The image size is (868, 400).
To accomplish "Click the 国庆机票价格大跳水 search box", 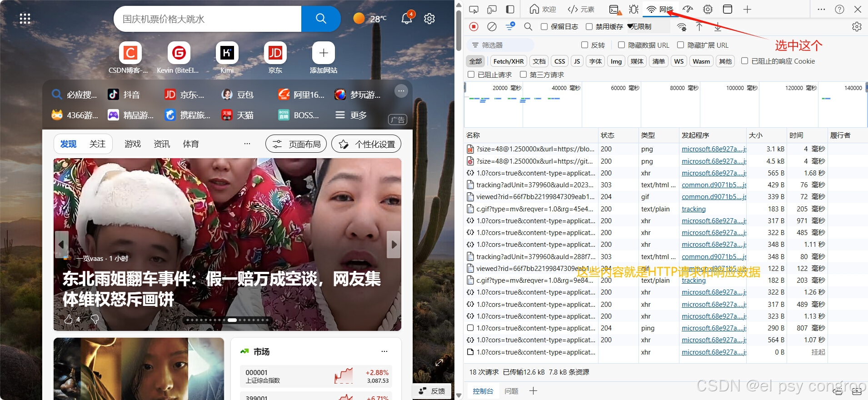I will [208, 19].
